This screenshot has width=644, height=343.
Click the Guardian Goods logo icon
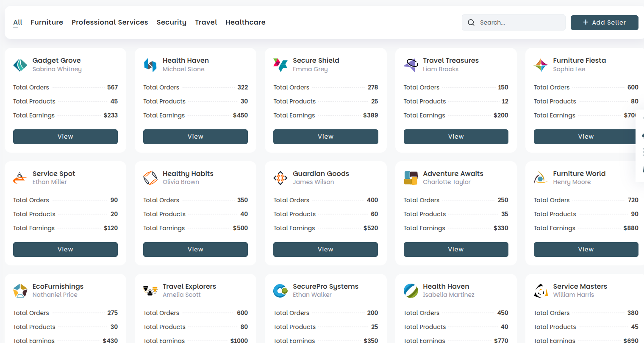(280, 178)
